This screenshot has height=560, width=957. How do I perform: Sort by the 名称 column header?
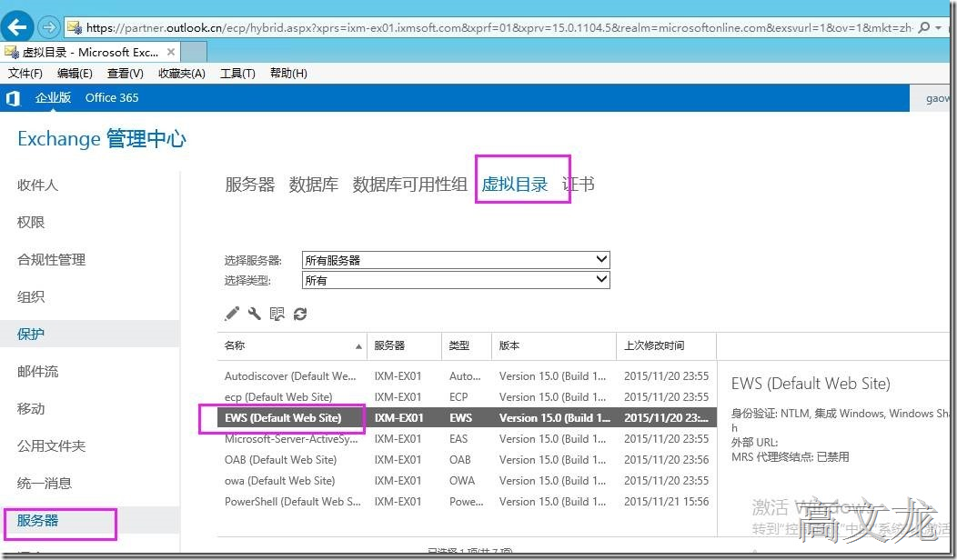(292, 345)
